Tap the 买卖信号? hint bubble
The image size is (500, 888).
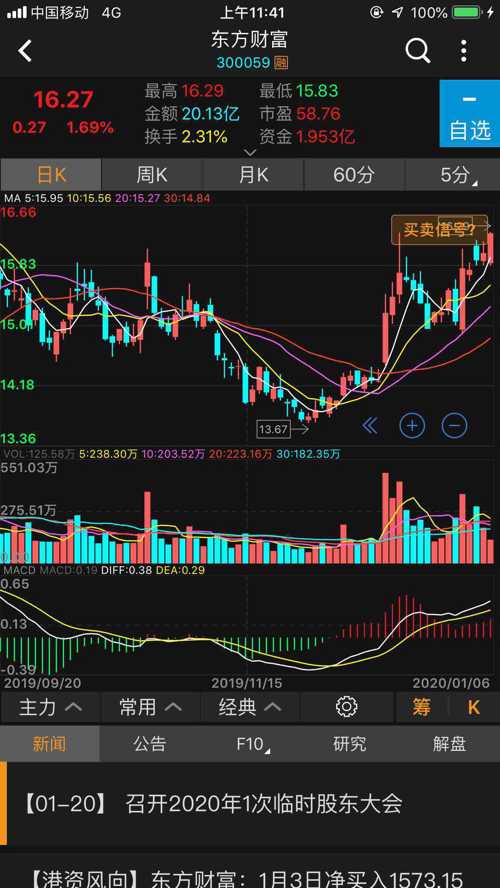[x=439, y=230]
